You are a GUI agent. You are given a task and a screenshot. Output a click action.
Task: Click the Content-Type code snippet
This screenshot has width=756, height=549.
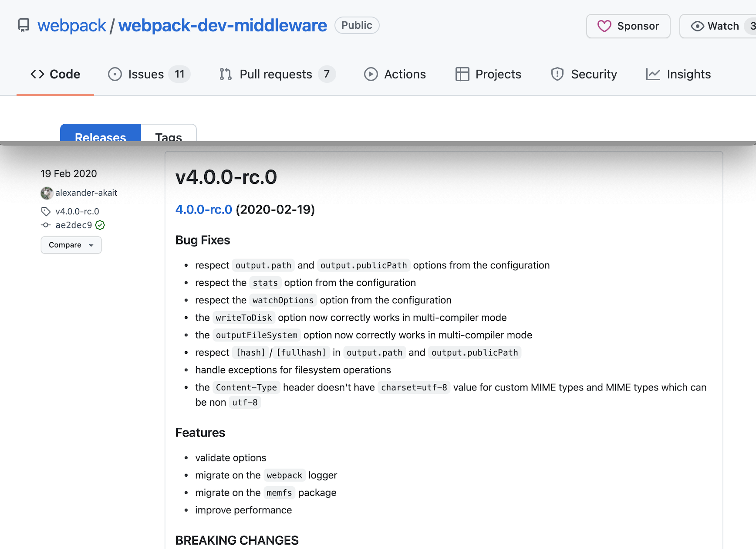[x=246, y=387]
